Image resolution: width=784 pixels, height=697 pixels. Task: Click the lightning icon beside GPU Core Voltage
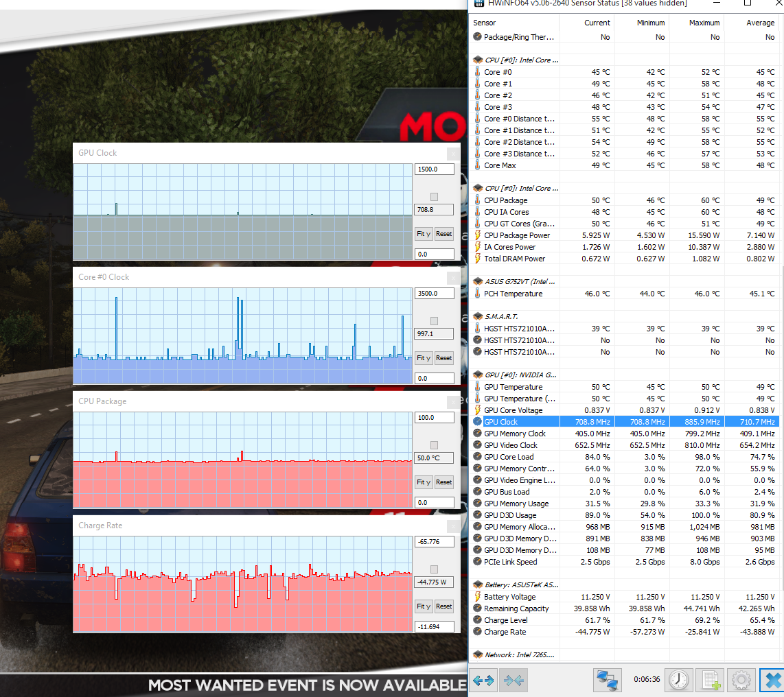pyautogui.click(x=478, y=410)
